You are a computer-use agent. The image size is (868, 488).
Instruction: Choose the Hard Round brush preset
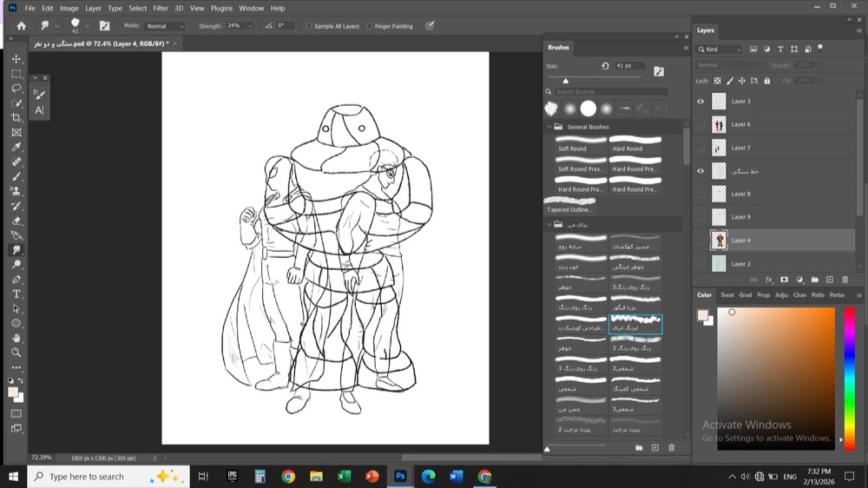coord(635,143)
